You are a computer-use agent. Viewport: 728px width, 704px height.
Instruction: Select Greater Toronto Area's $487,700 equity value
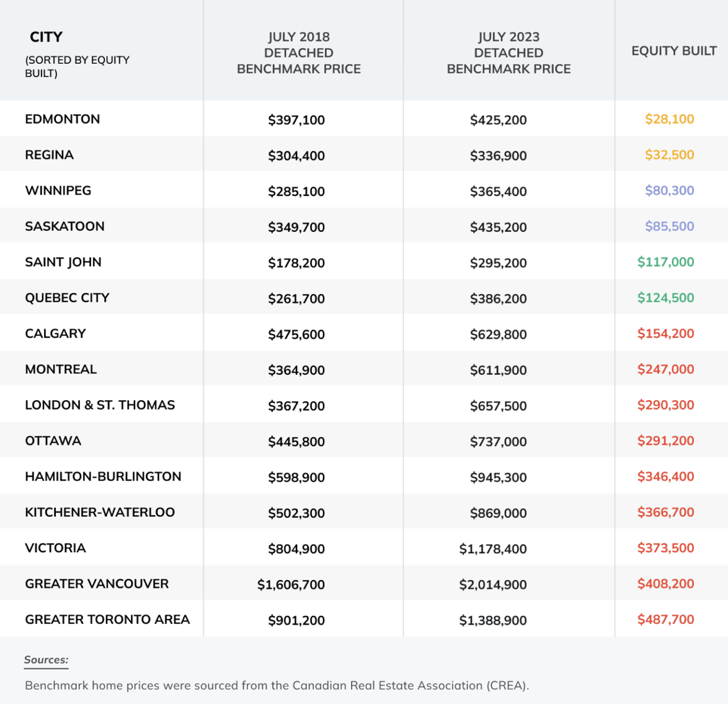665,619
